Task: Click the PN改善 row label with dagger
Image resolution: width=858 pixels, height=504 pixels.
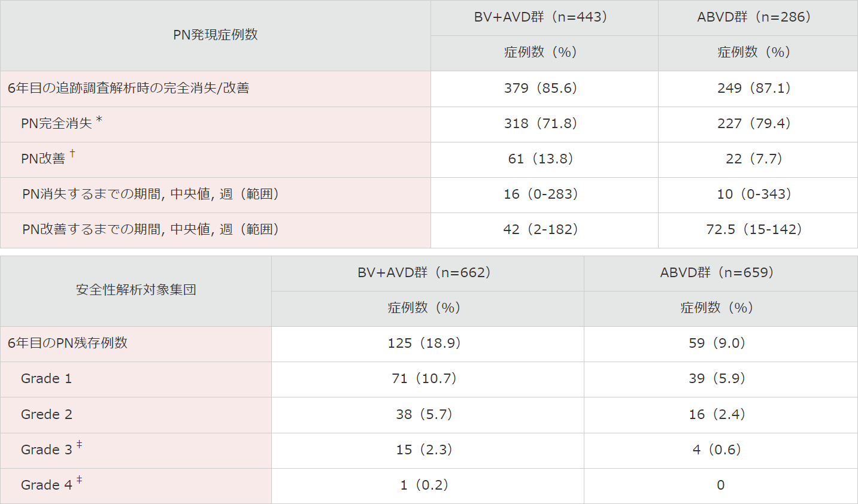Action: tap(216, 159)
